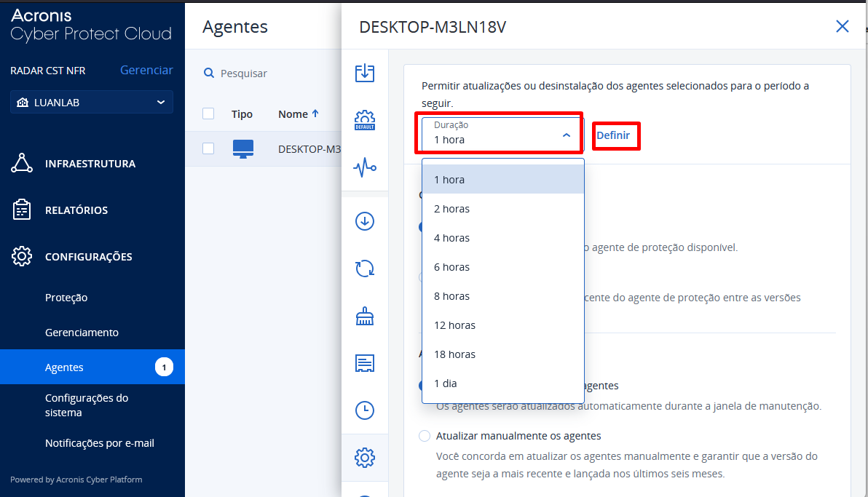Click the download arrow circle icon
This screenshot has width=868, height=497.
tap(364, 221)
